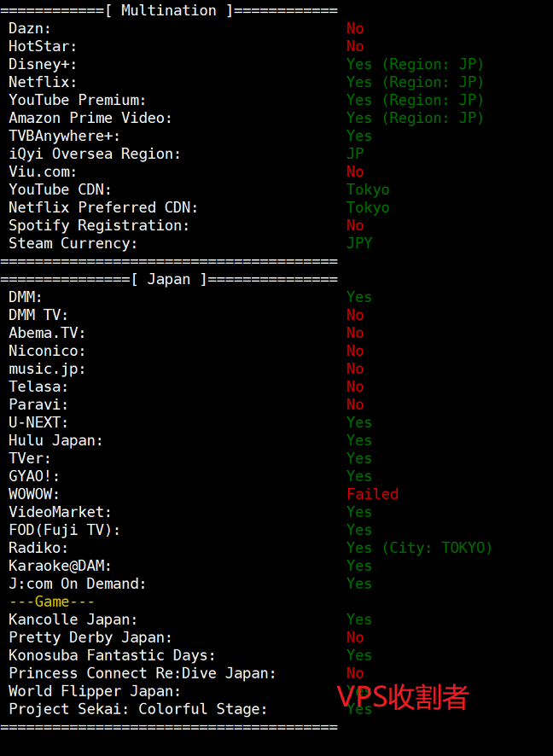Viewport: 553px width, 756px height.
Task: Click the Spotify Registration label
Action: tap(99, 225)
